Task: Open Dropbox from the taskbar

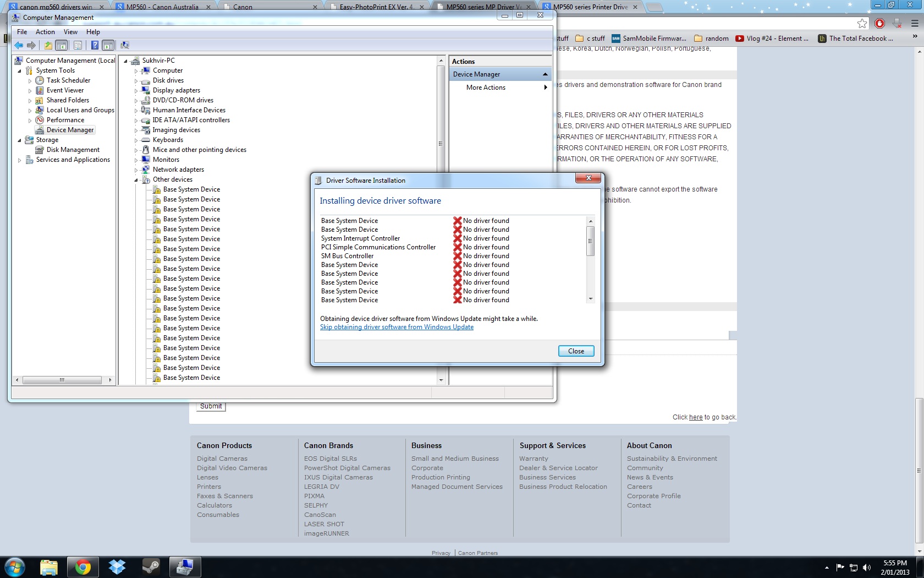Action: [117, 567]
